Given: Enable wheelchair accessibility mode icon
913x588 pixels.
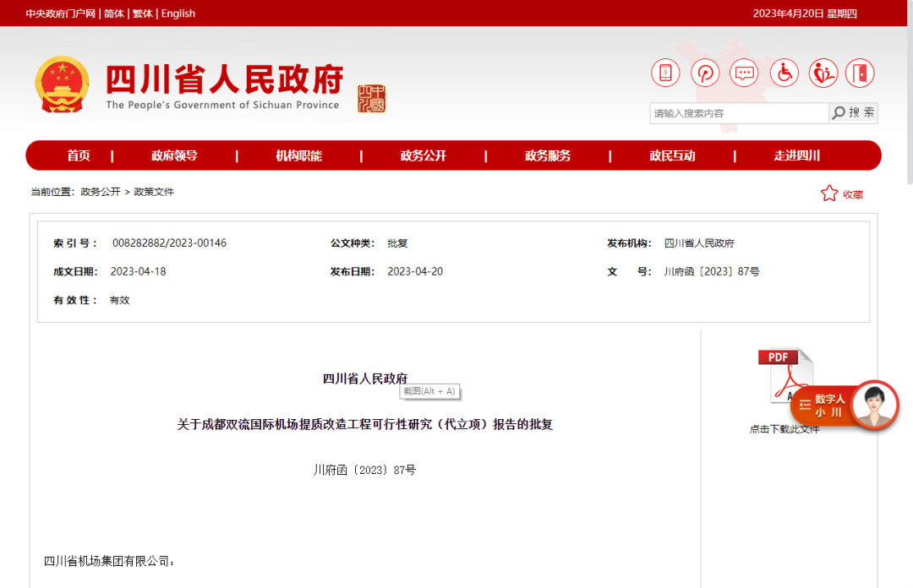Looking at the screenshot, I should coord(785,73).
